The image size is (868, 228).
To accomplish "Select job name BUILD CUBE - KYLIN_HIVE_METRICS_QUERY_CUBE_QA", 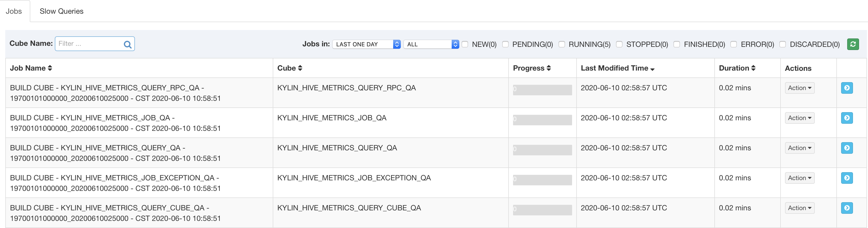I will (x=115, y=213).
